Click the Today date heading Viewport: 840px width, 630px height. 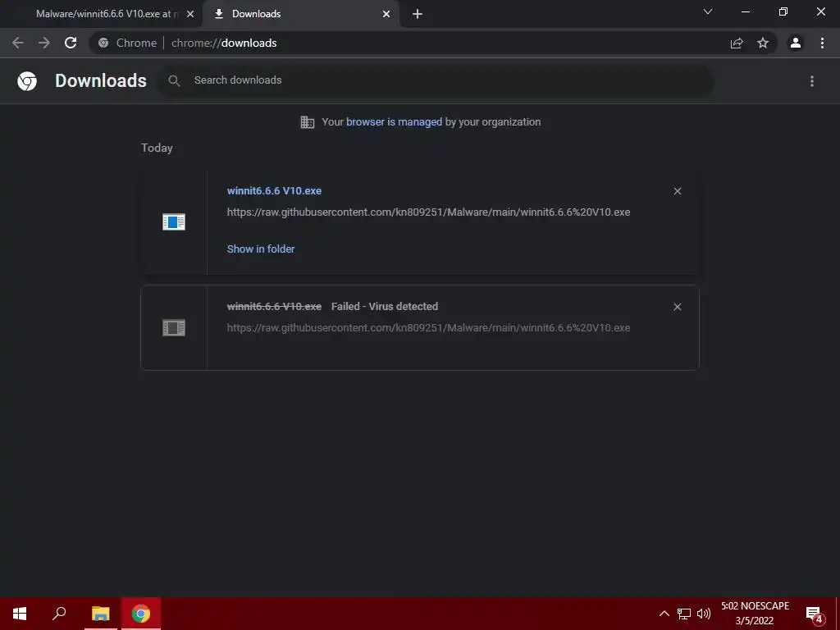[x=157, y=148]
